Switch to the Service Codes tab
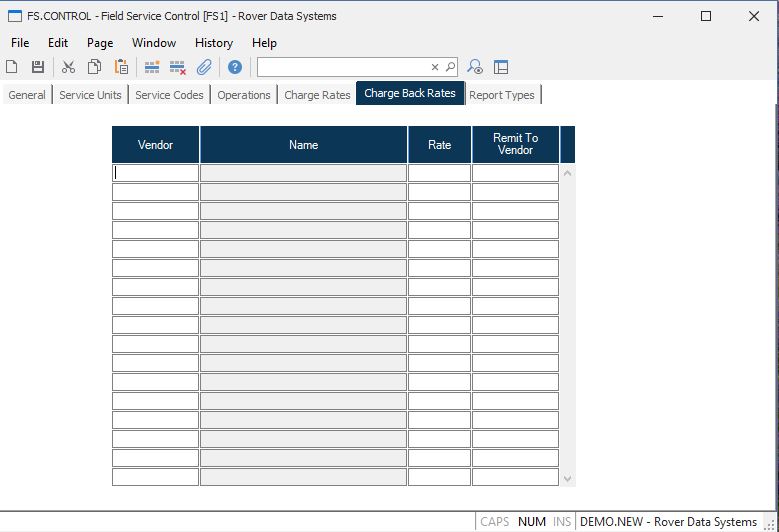This screenshot has height=532, width=779. tap(169, 95)
